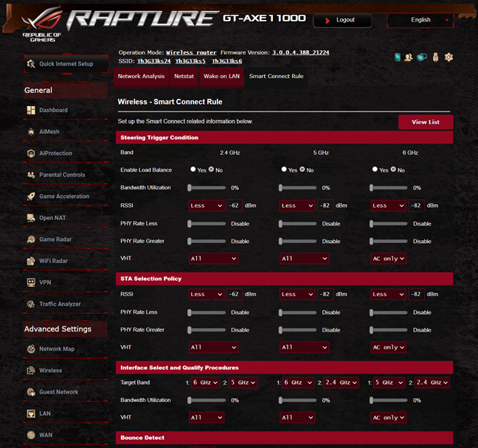The image size is (478, 448).
Task: Click the Wireless sidebar icon
Action: (x=31, y=371)
